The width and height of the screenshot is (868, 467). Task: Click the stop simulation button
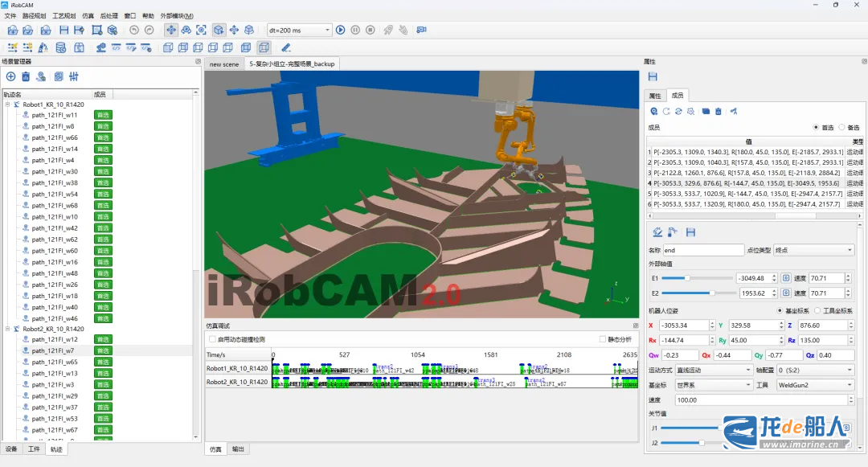click(370, 30)
